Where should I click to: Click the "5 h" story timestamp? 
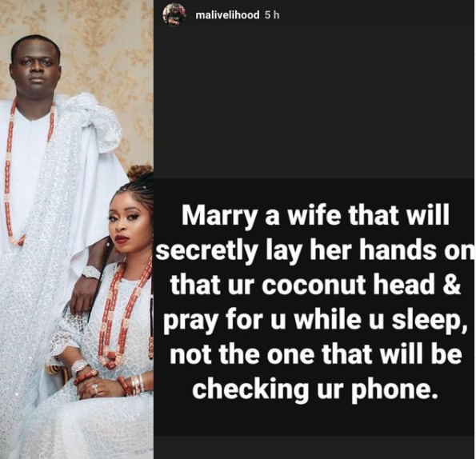tap(272, 15)
